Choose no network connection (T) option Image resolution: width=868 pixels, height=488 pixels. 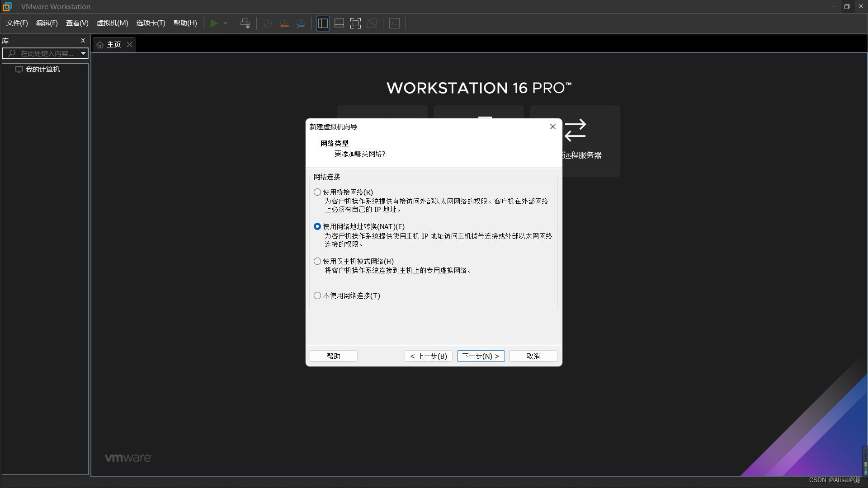(x=317, y=296)
